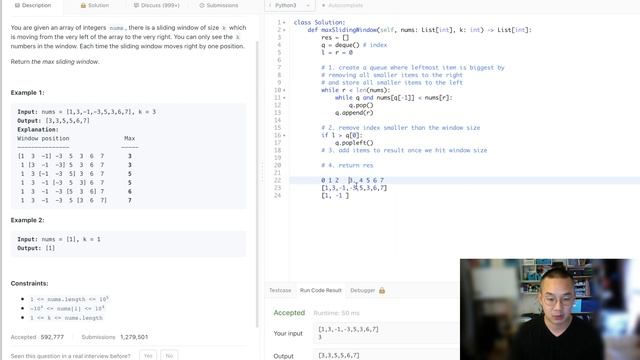Place cursor on 'q = deque() # index' line
Image resolution: width=640 pixels, height=360 pixels.
pos(354,45)
